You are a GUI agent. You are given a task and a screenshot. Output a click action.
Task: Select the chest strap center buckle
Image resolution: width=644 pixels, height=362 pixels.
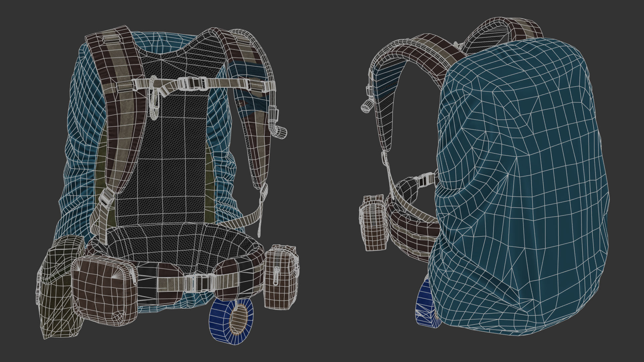[x=192, y=83]
